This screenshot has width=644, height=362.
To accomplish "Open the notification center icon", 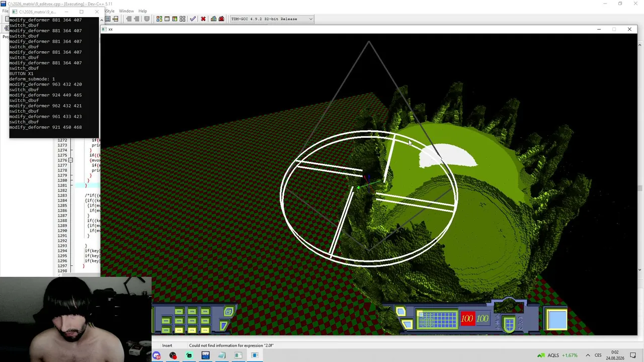I will coord(633,355).
